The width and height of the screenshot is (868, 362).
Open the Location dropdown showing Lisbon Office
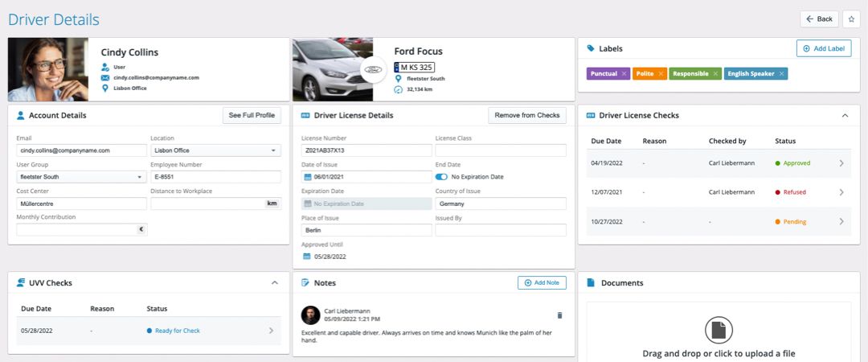pos(215,150)
